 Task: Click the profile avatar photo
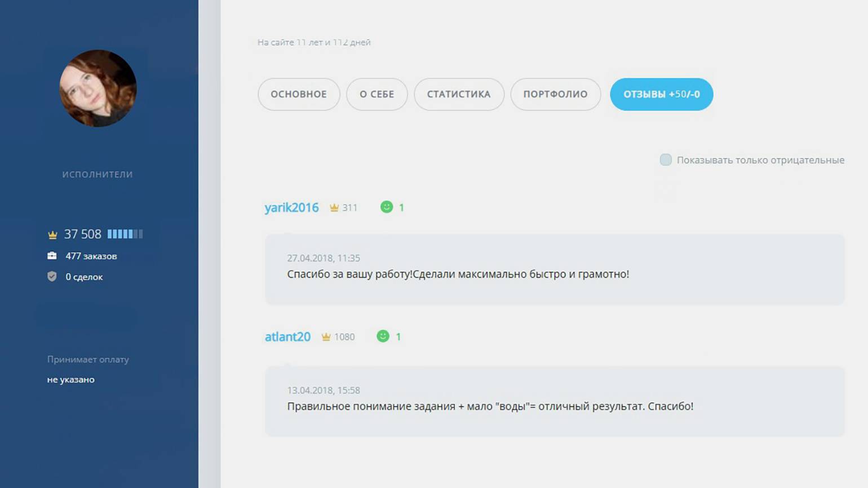[98, 88]
